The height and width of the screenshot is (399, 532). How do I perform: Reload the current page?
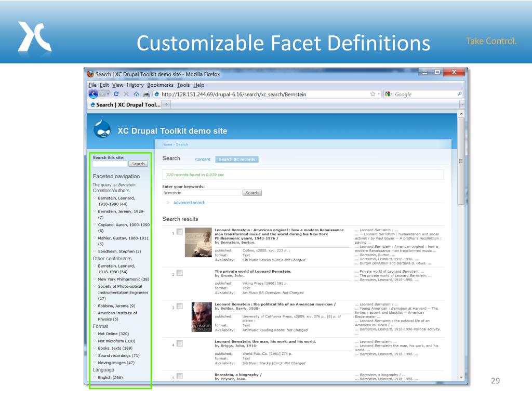click(116, 94)
